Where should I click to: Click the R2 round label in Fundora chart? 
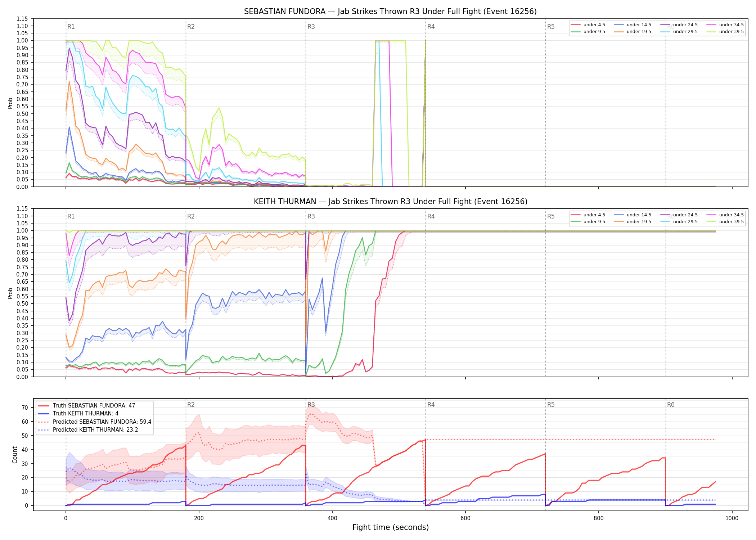pos(191,27)
